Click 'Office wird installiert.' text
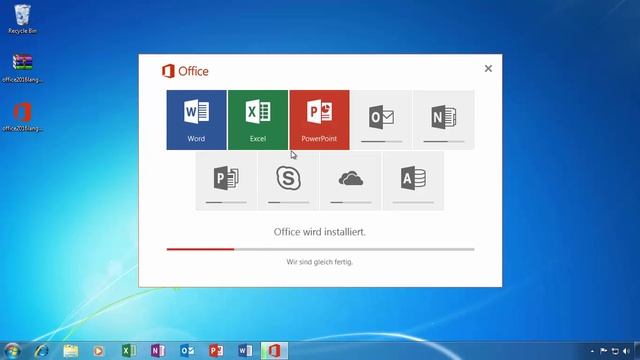 (x=320, y=232)
